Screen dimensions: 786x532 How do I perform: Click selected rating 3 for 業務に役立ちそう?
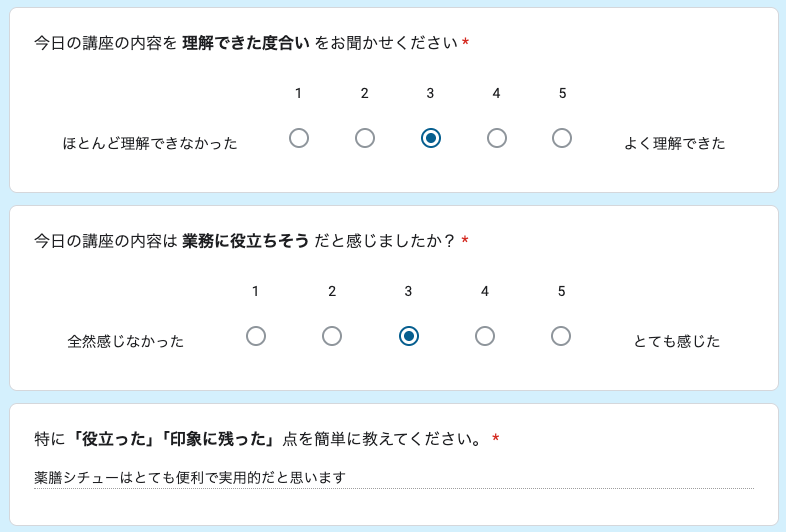click(x=408, y=336)
